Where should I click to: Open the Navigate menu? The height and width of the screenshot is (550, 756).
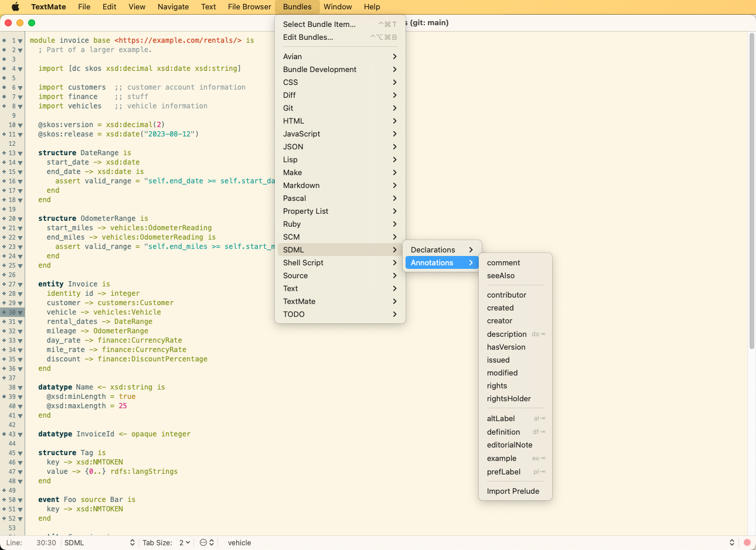tap(173, 6)
